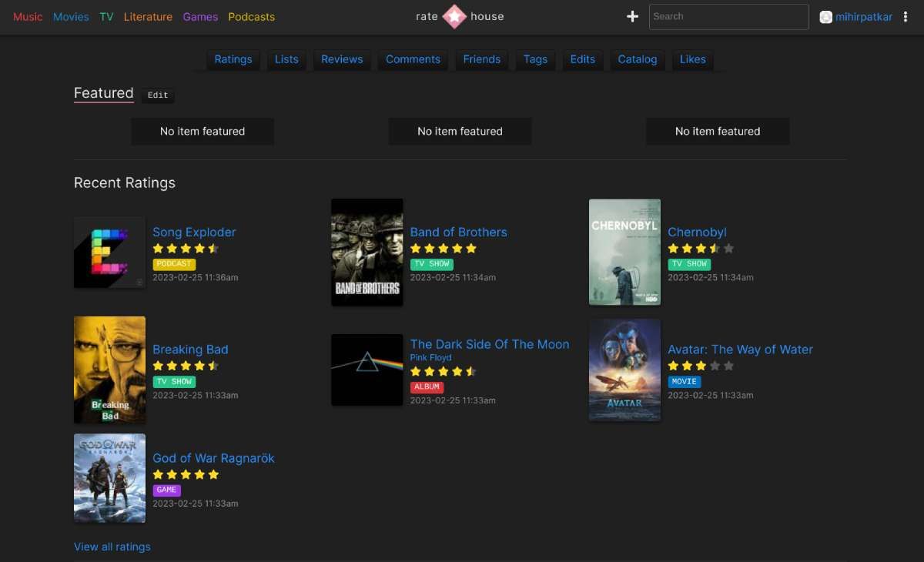Image resolution: width=924 pixels, height=562 pixels.
Task: Click the PODCAST tag under Song Exploder
Action: (x=174, y=263)
